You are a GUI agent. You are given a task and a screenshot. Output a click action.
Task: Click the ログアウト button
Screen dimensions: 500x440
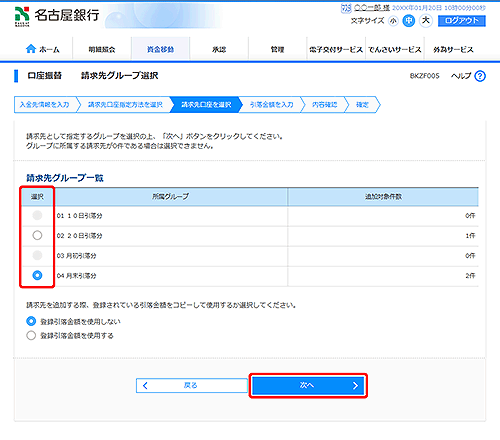(462, 21)
